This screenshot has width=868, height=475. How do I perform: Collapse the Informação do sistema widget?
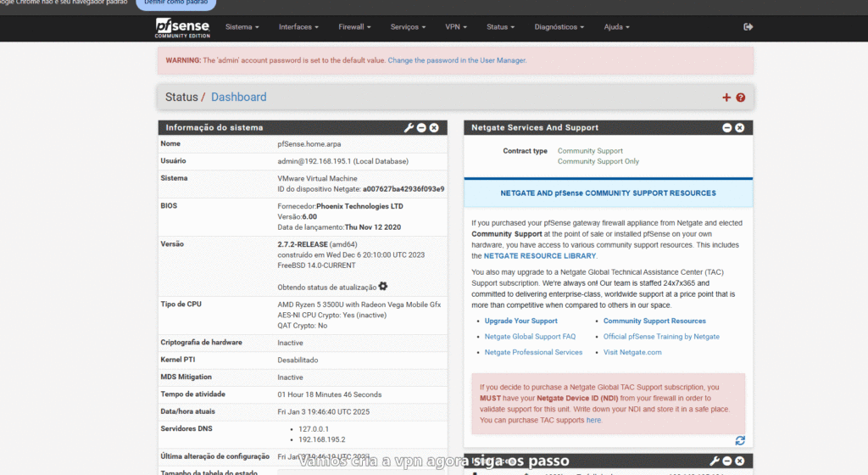(x=421, y=128)
